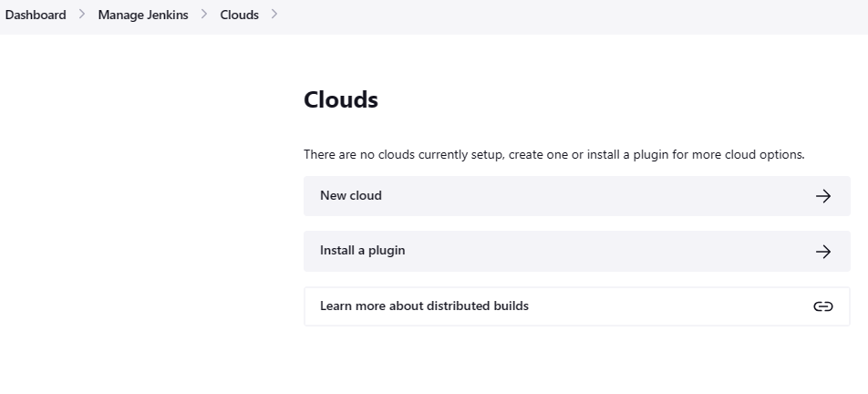Click the Clouds page heading
Viewport: 868px width, 394px height.
(341, 99)
